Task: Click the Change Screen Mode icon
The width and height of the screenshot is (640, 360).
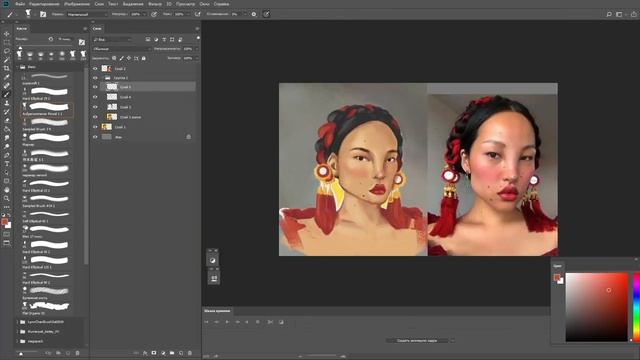Action: tap(7, 243)
